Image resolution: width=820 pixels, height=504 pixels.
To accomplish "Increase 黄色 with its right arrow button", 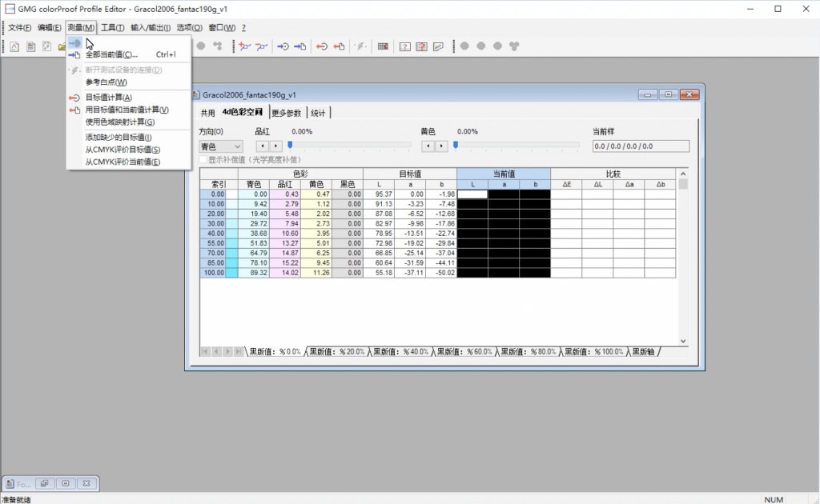I will pyautogui.click(x=441, y=146).
